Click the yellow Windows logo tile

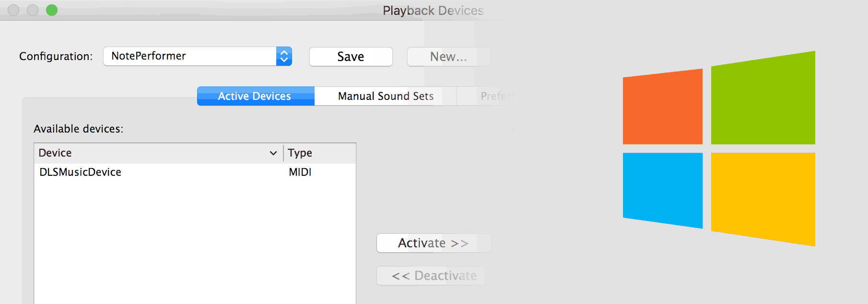click(763, 199)
